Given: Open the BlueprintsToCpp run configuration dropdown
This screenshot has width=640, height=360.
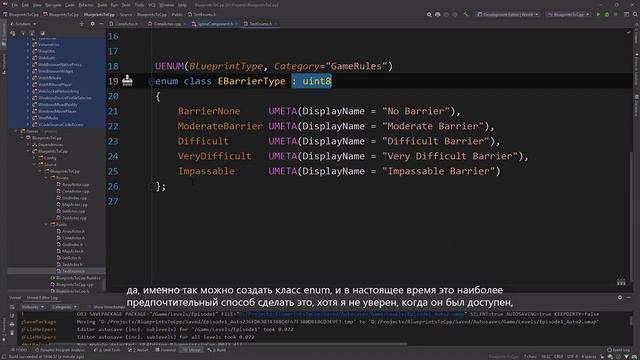Looking at the screenshot, I should pos(568,14).
